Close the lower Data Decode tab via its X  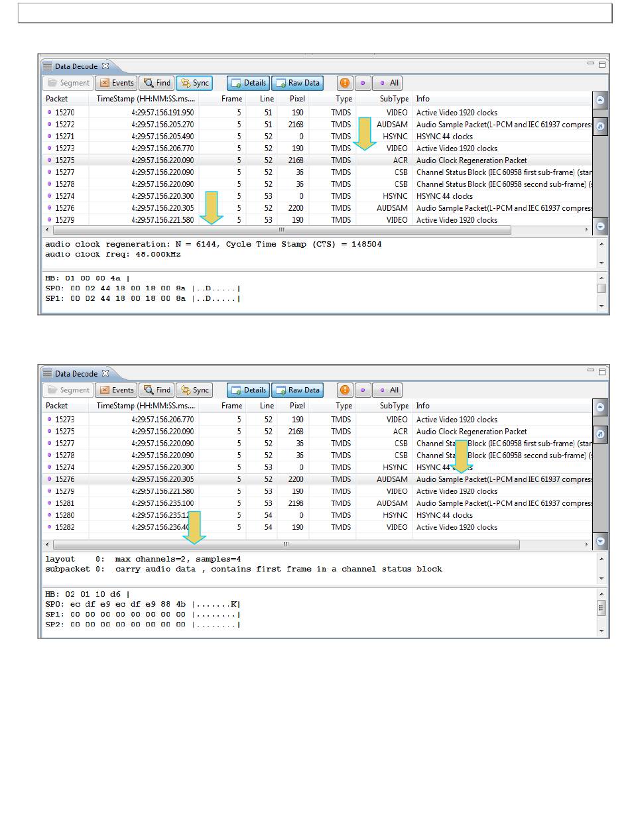pyautogui.click(x=105, y=373)
